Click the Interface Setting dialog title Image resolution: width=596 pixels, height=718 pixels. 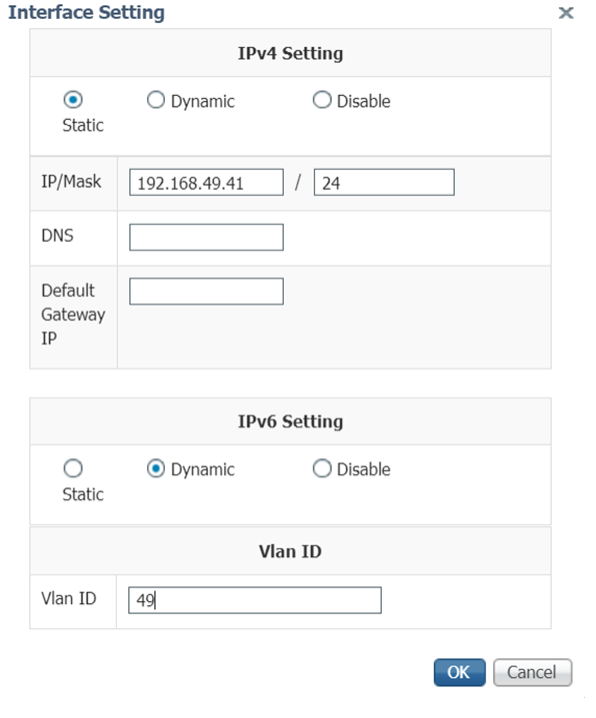87,12
